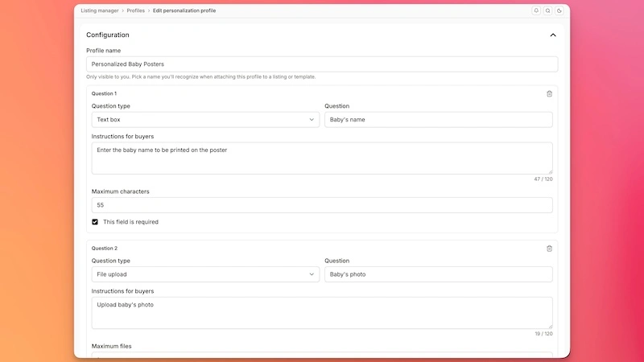Click the Configuration heading
The height and width of the screenshot is (362, 644).
108,35
